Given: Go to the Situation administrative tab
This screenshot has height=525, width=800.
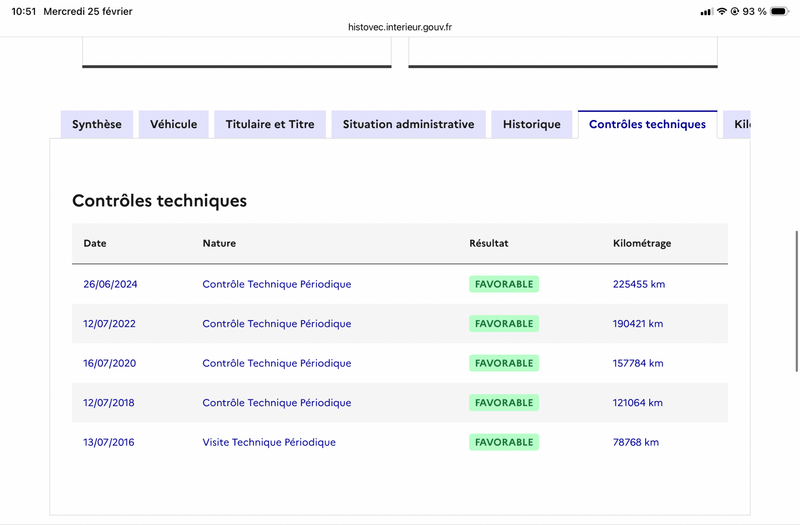Looking at the screenshot, I should (x=408, y=125).
